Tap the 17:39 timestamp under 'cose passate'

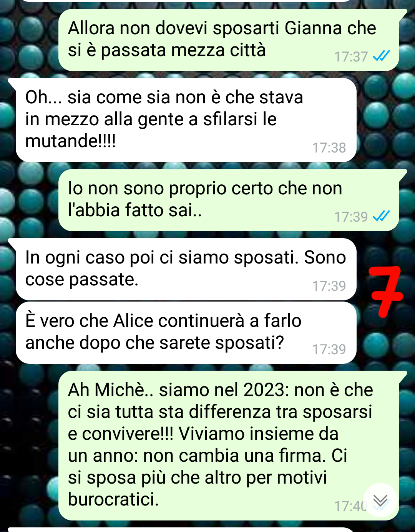click(x=329, y=286)
